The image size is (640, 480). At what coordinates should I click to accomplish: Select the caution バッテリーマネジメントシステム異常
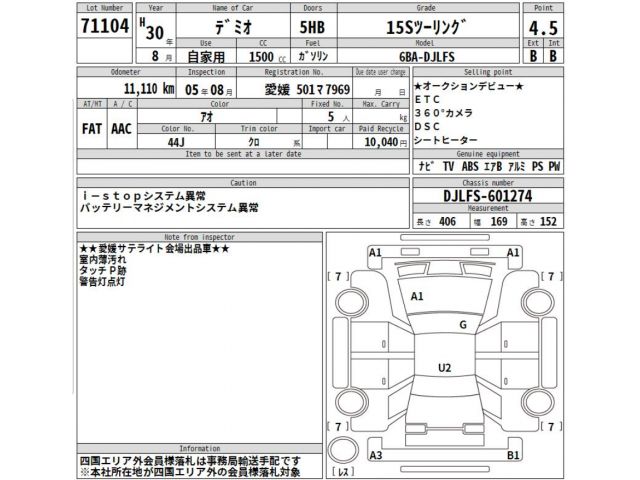(169, 208)
